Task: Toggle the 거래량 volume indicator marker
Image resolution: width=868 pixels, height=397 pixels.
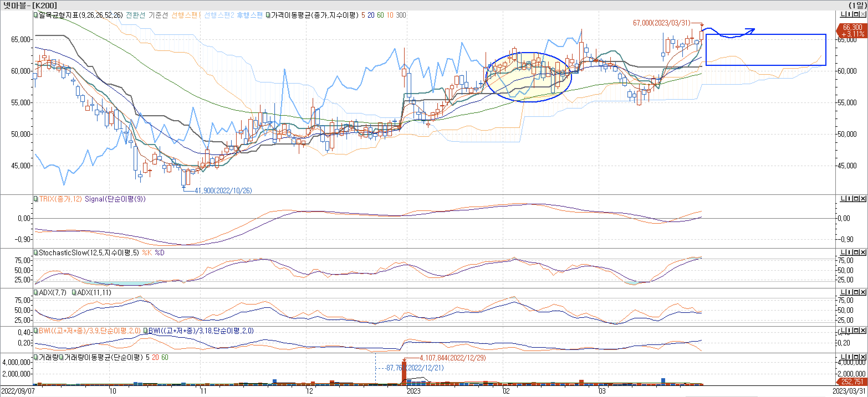Action: 36,357
